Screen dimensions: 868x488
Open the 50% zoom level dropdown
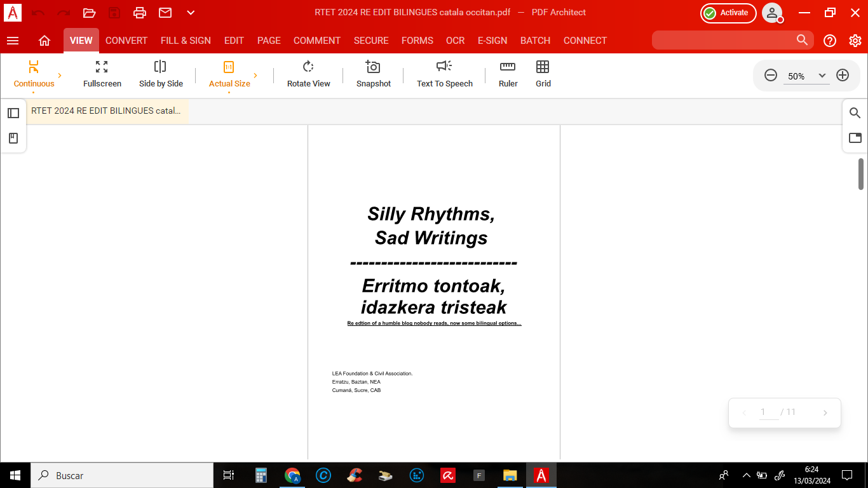822,76
